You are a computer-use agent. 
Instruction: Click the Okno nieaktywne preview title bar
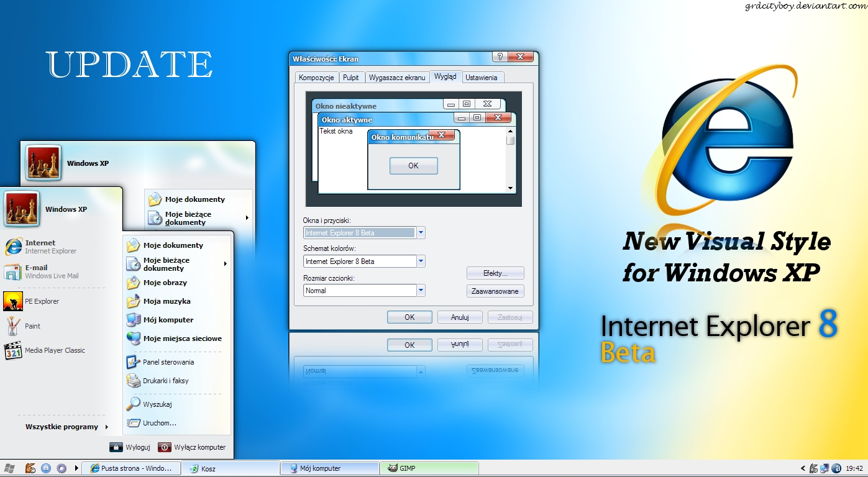[x=409, y=106]
